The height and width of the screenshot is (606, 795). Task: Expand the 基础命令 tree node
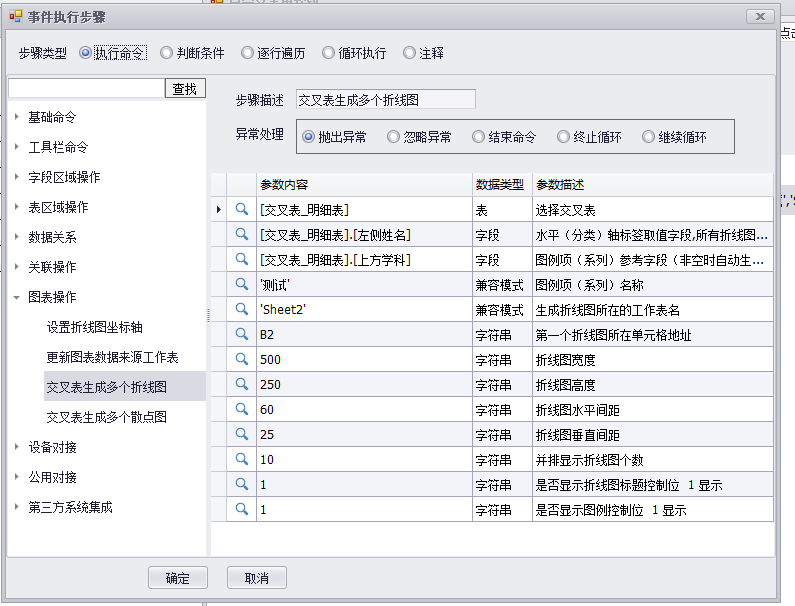pyautogui.click(x=17, y=117)
